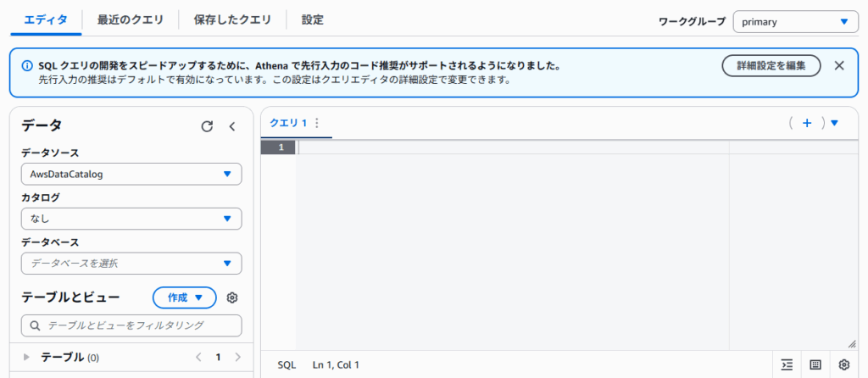This screenshot has height=378, width=868.
Task: Open the カタログ dropdown
Action: tap(131, 219)
